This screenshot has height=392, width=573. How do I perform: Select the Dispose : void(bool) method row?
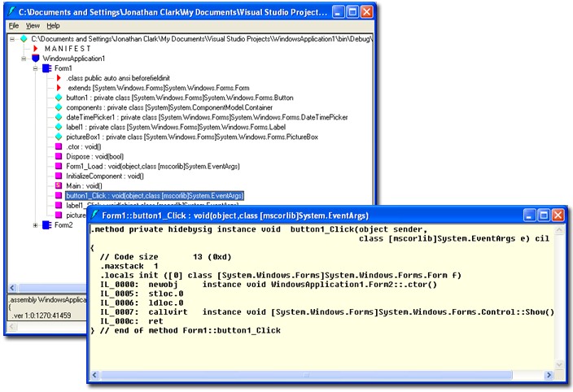[95, 157]
